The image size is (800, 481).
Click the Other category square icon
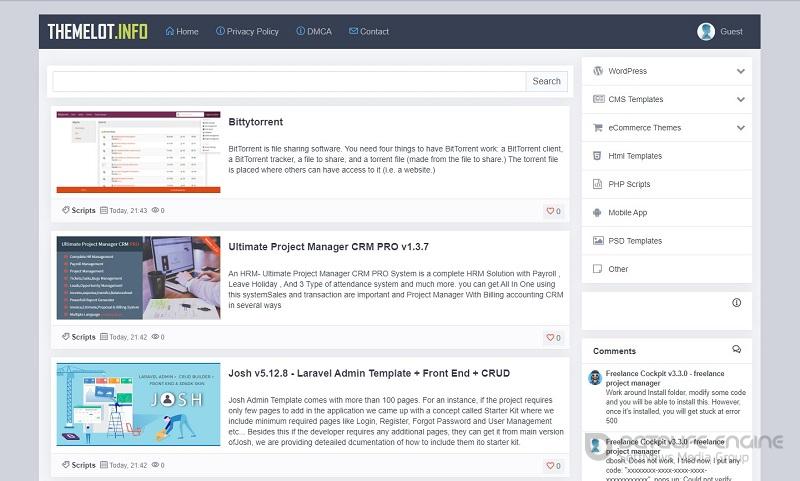597,269
